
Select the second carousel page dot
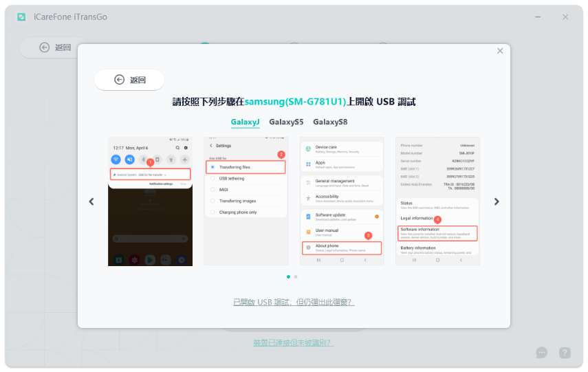pyautogui.click(x=296, y=276)
